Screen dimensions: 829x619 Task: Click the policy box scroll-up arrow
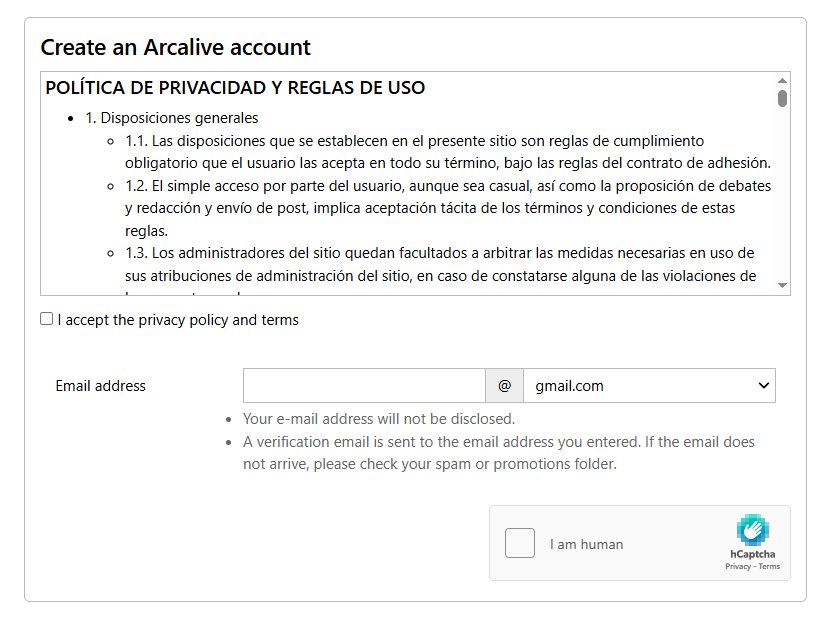pyautogui.click(x=782, y=81)
